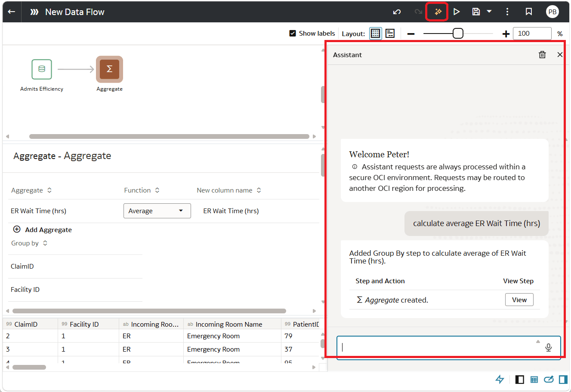The height and width of the screenshot is (392, 571).
Task: Click the View button for Aggregate step
Action: pyautogui.click(x=519, y=300)
